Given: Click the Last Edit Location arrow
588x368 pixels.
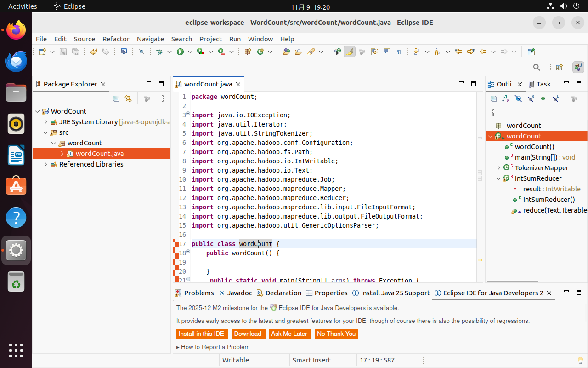Looking at the screenshot, I should click(x=458, y=52).
